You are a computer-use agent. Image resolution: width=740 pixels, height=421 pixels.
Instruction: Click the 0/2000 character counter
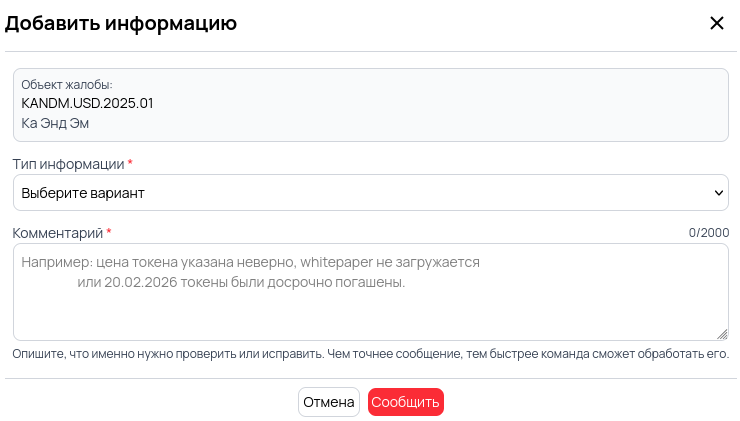pos(708,233)
